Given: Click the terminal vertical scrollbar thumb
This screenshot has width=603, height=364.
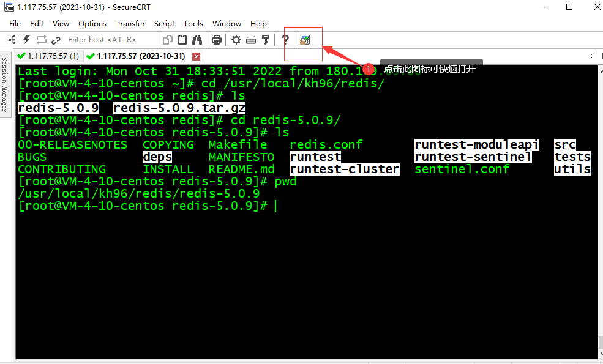Looking at the screenshot, I should click(x=601, y=342).
